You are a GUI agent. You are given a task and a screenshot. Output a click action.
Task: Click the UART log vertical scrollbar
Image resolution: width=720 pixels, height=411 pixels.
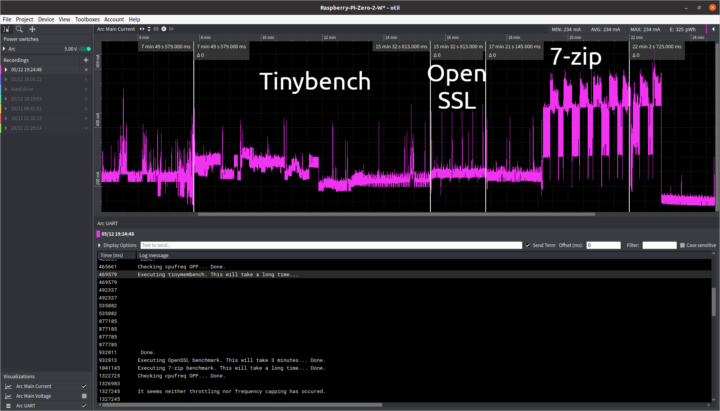[714, 302]
